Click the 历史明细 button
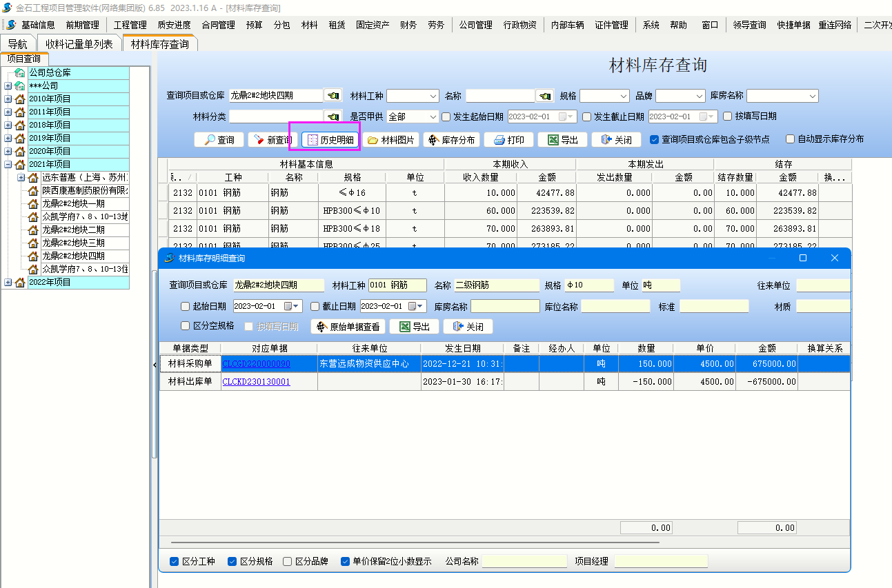 [330, 140]
